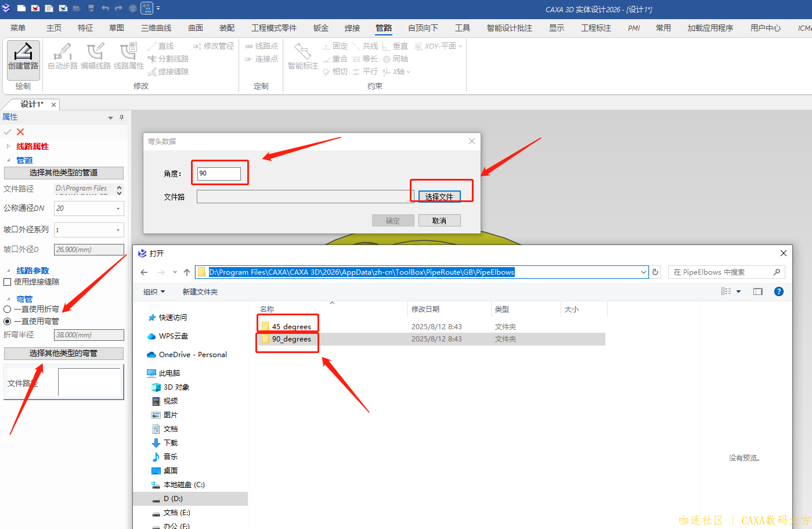Screen dimensions: 812x529
Task: Select the 连接点 connection point tool
Action: [x=261, y=59]
